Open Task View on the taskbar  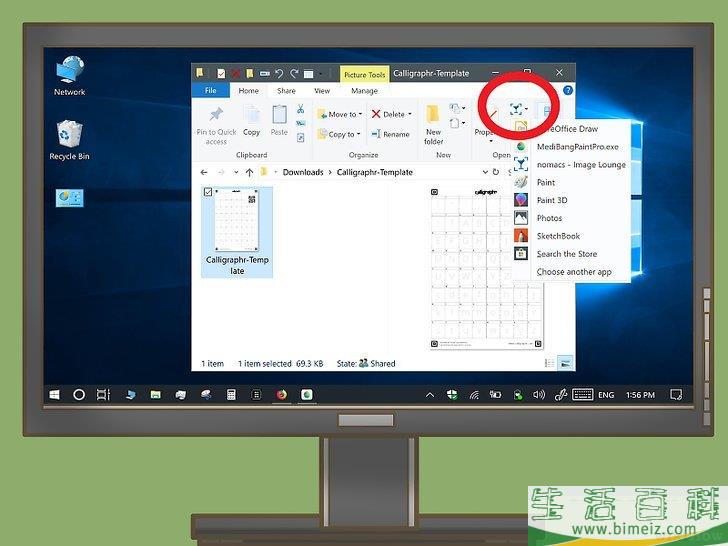[x=103, y=395]
